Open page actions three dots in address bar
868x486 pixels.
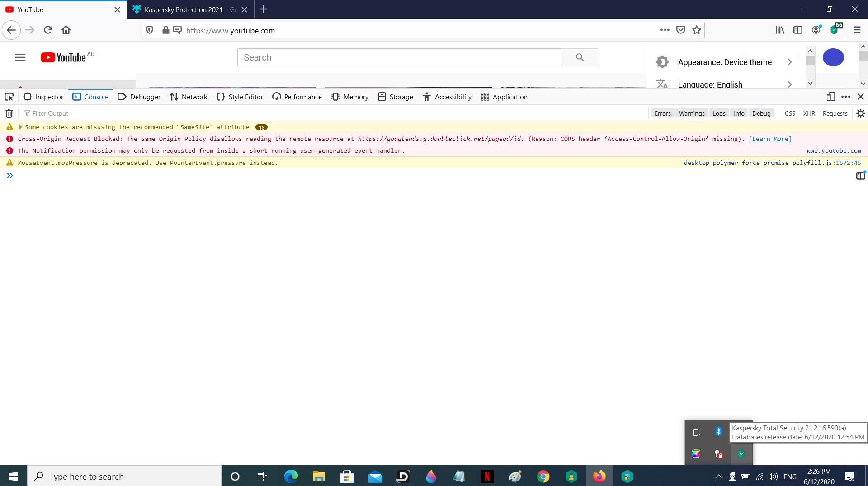coord(665,30)
